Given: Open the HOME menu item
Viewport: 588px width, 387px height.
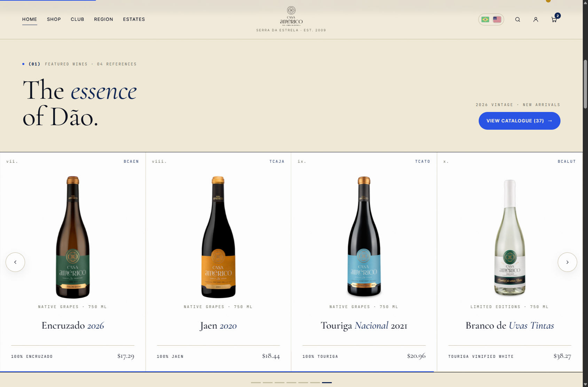Looking at the screenshot, I should click(30, 19).
